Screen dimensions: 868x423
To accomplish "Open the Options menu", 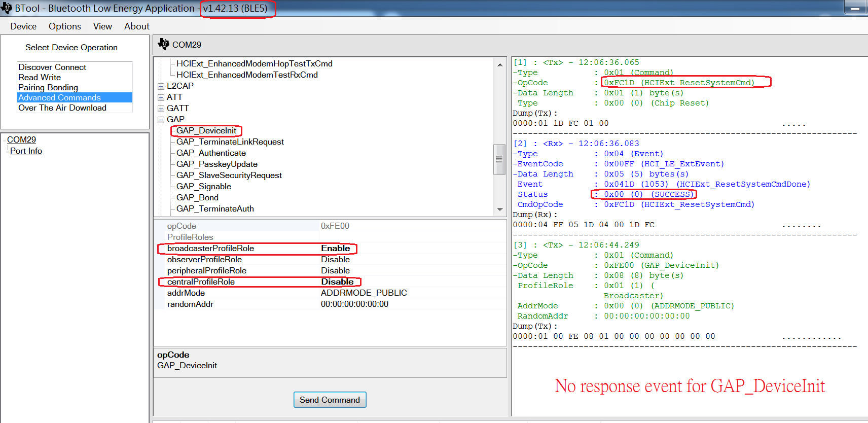I will (65, 26).
